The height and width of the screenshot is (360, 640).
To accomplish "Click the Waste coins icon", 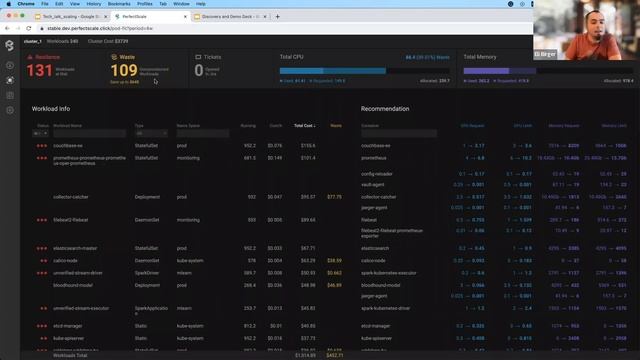I will coord(114,57).
